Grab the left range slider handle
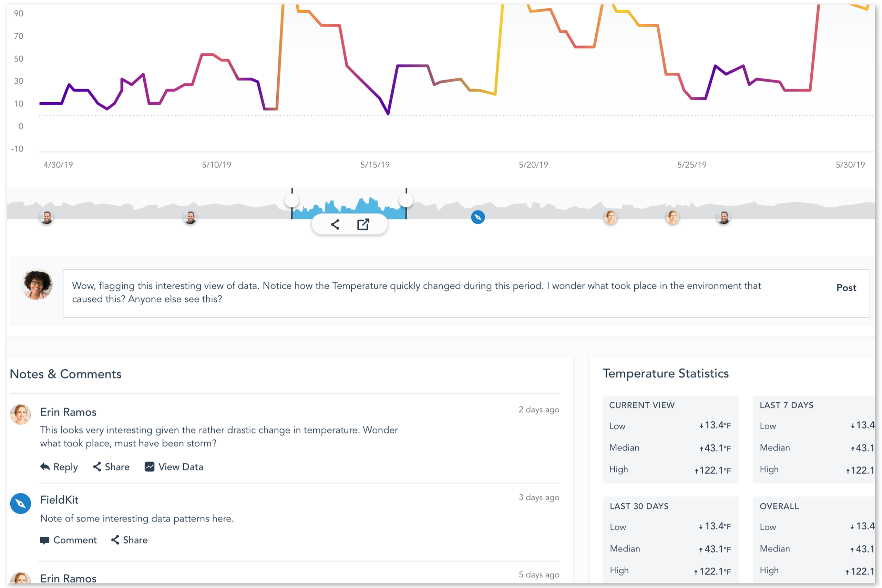882x588 pixels. coord(292,200)
